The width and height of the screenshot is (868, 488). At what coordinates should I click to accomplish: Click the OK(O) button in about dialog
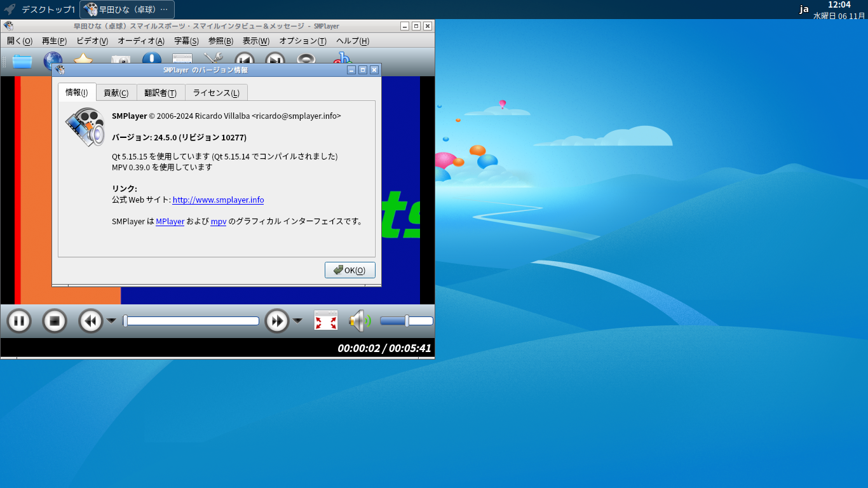(350, 270)
